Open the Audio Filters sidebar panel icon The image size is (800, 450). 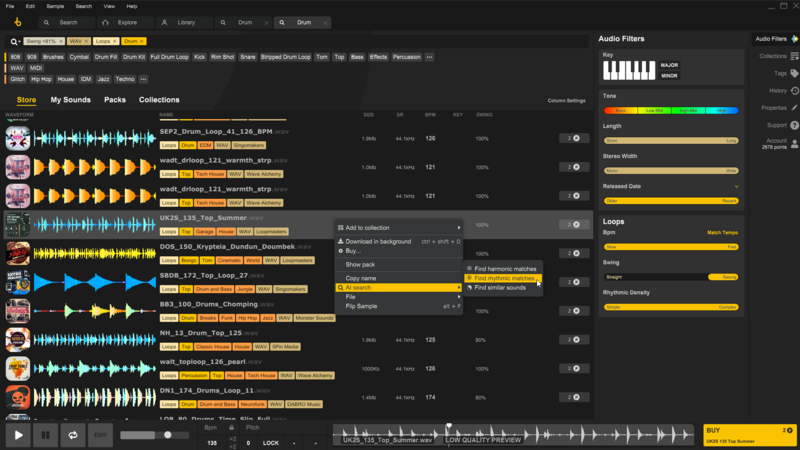pos(794,39)
